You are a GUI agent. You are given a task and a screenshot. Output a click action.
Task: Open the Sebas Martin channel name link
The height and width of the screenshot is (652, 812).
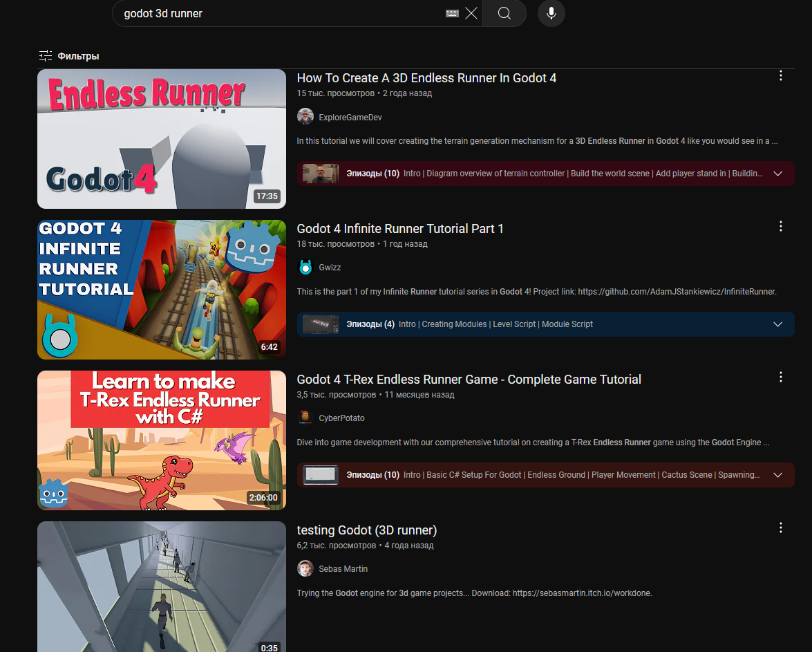(x=343, y=569)
